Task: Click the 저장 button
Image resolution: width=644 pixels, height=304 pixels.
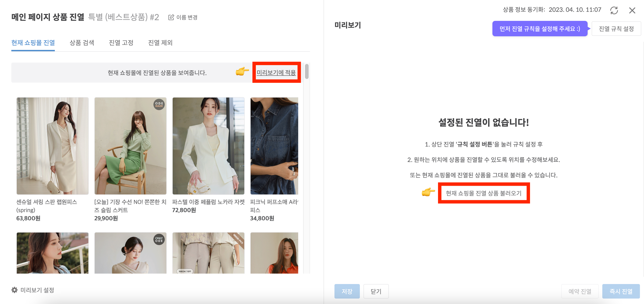Action: point(347,291)
